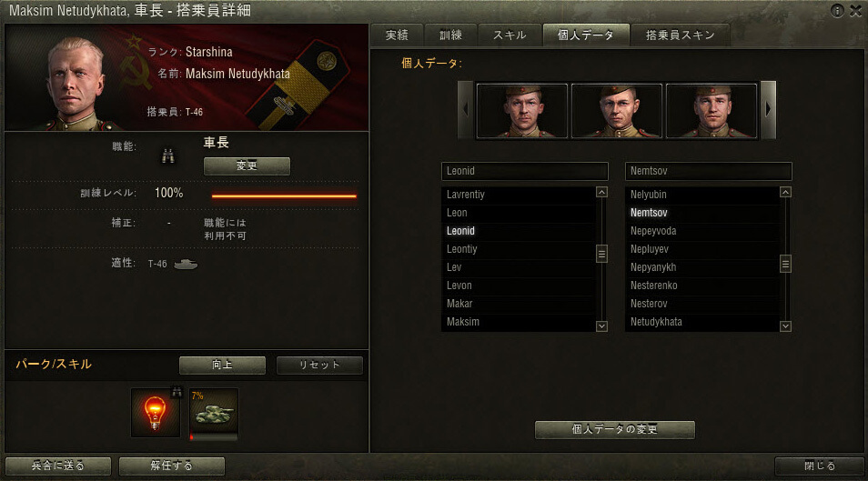The image size is (868, 481).
Task: Choose the third crew portrait thumbnail
Action: (712, 110)
